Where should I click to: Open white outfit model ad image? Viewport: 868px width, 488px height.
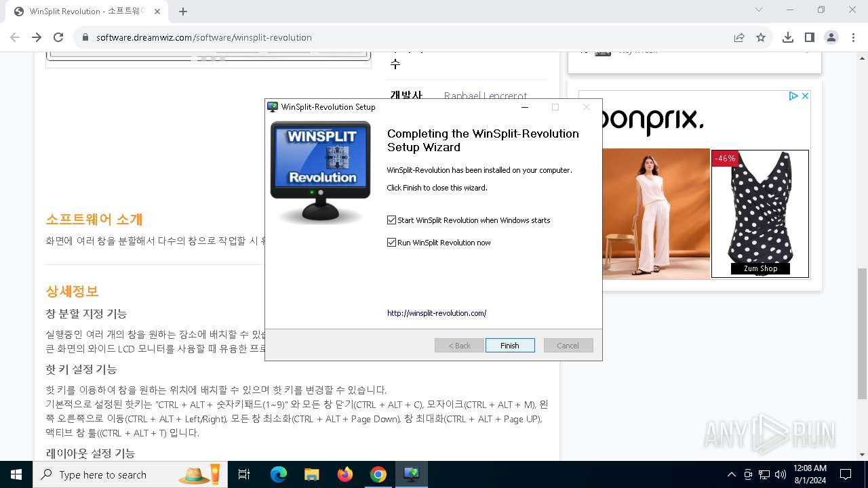click(656, 213)
